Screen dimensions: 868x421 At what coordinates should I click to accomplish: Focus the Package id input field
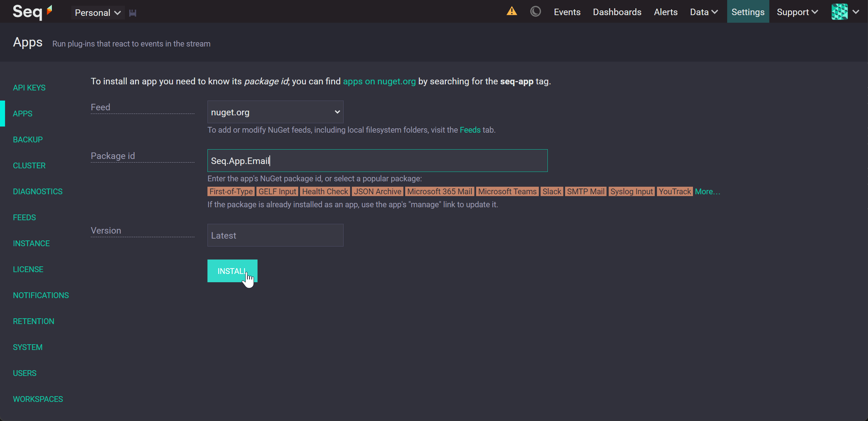(377, 160)
